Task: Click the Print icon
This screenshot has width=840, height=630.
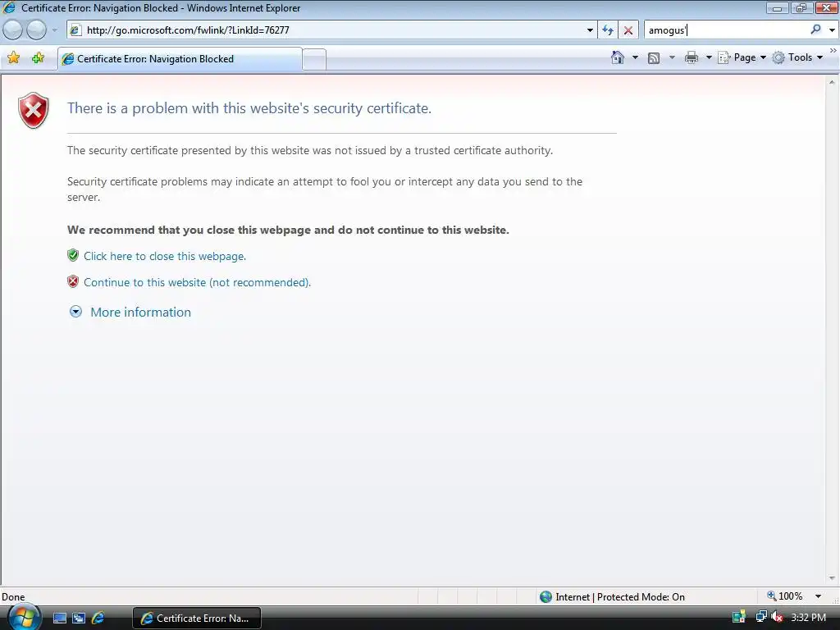Action: point(692,57)
